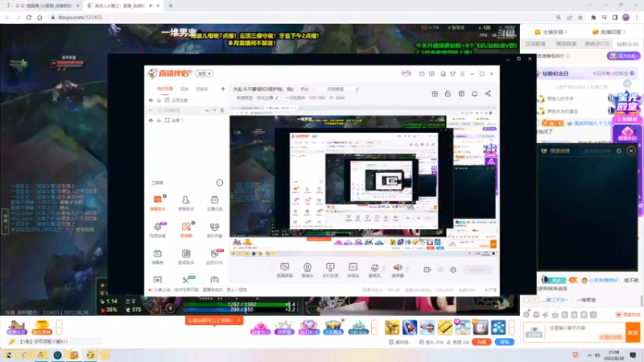644x362 pixels.
Task: Click the notification bell icon in header
Action: 474,93
